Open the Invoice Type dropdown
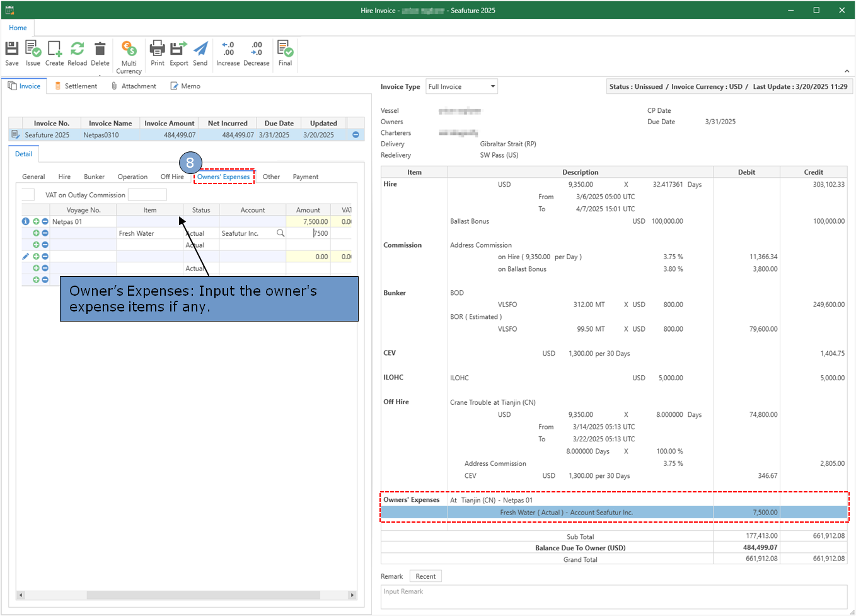This screenshot has height=616, width=856. [492, 86]
